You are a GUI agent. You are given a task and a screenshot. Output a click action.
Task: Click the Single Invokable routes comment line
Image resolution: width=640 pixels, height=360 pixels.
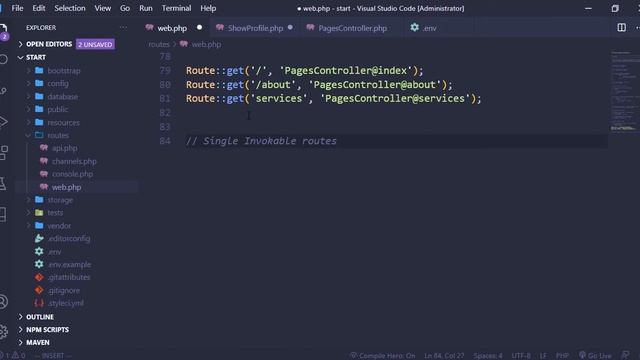click(261, 141)
